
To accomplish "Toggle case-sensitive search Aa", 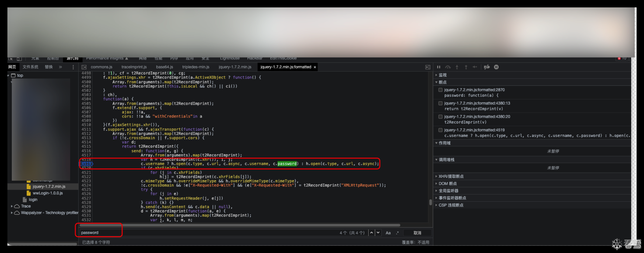I will click(388, 233).
